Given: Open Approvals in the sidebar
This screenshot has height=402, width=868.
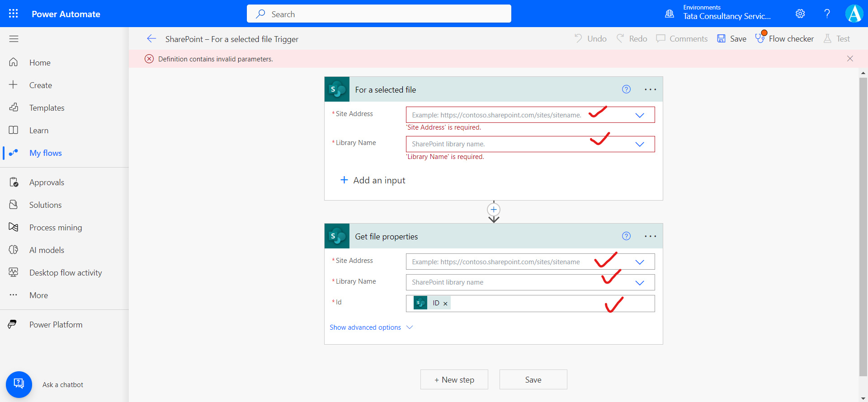Looking at the screenshot, I should pyautogui.click(x=47, y=182).
